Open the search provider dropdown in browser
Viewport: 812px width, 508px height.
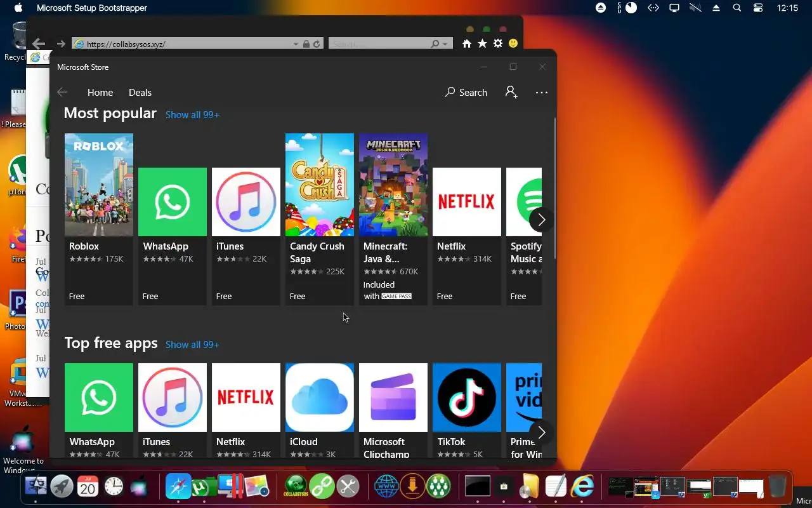pos(445,44)
